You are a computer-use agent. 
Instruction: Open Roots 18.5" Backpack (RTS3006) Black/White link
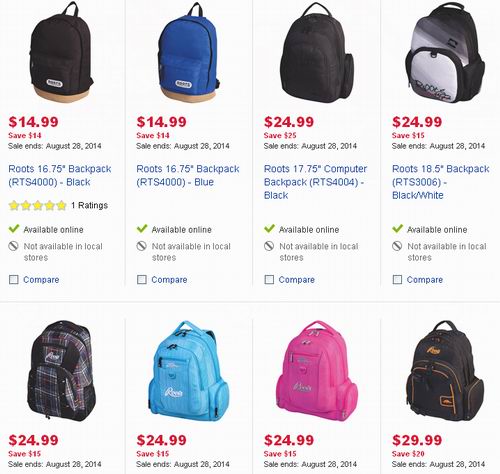point(441,182)
